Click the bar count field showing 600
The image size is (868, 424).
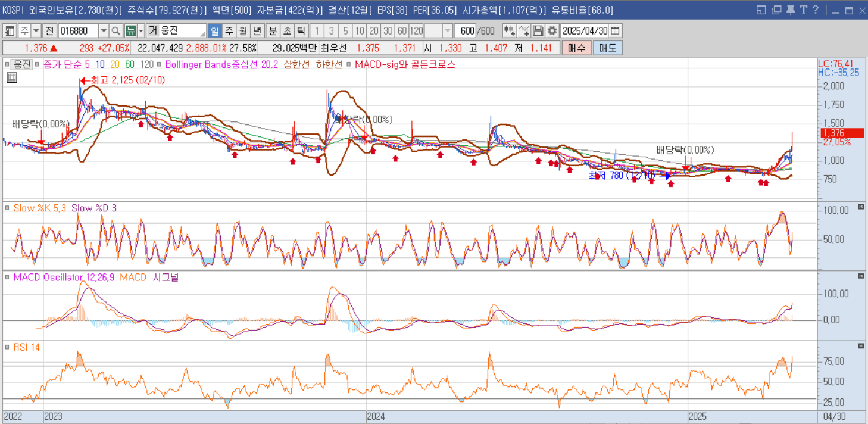coord(465,31)
